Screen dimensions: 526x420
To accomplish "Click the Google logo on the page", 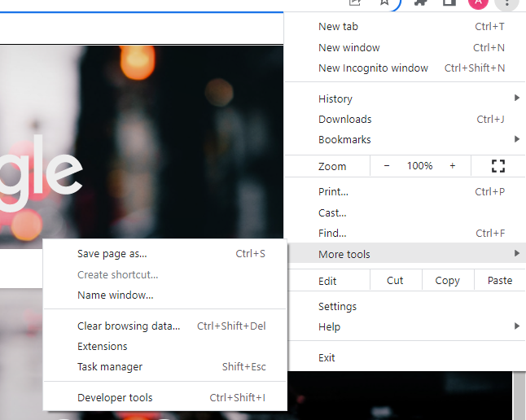I will pos(40,173).
